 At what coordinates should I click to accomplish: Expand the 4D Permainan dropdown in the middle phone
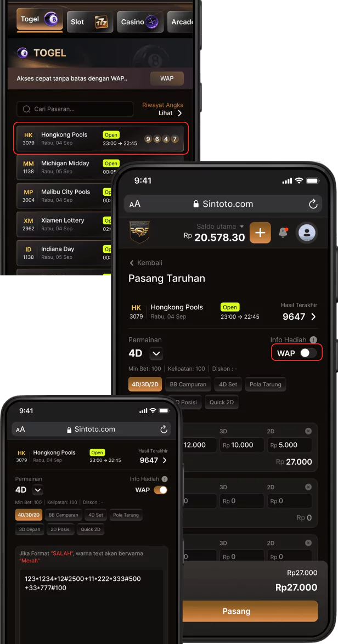pyautogui.click(x=156, y=353)
